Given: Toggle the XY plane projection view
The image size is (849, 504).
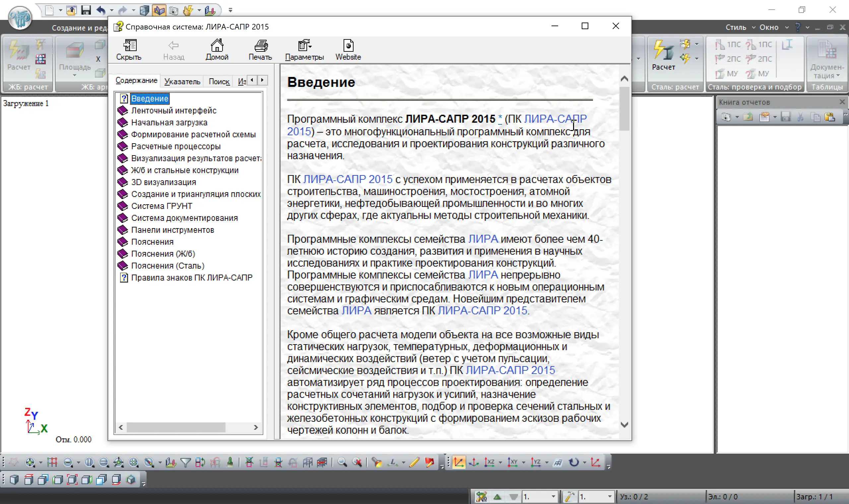Looking at the screenshot, I should [x=512, y=462].
